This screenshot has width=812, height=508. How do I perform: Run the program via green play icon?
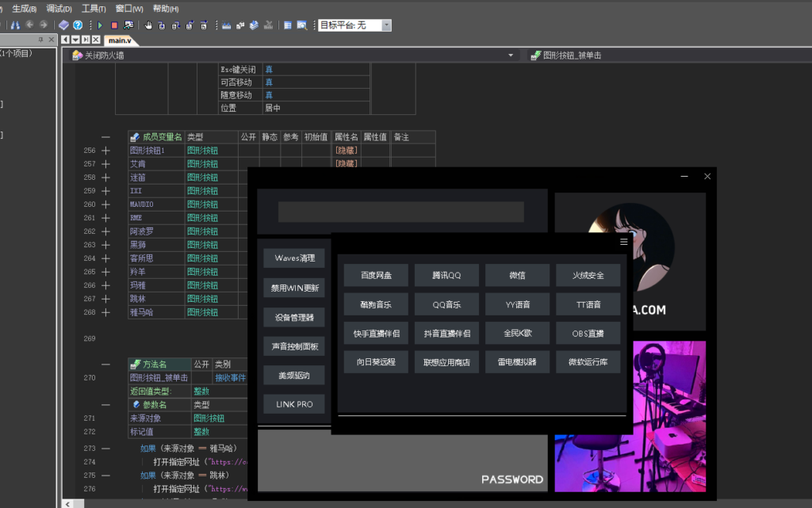click(x=100, y=25)
